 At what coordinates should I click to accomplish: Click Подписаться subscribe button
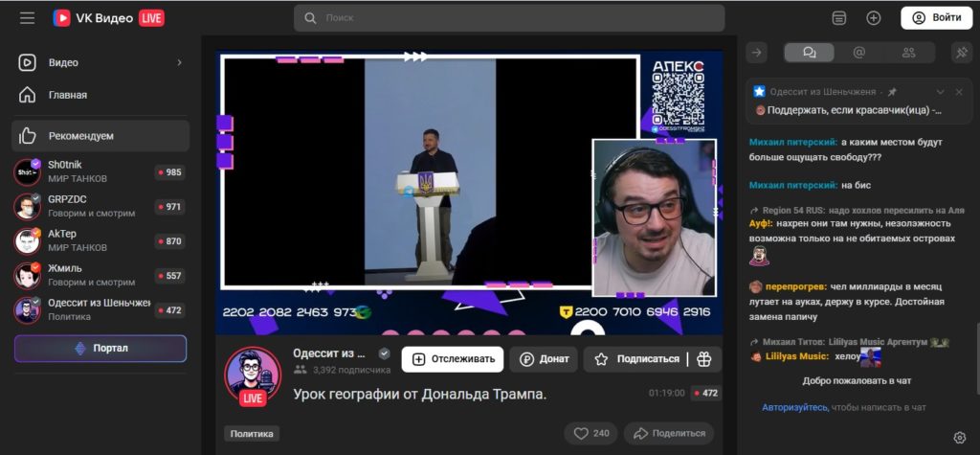(638, 359)
